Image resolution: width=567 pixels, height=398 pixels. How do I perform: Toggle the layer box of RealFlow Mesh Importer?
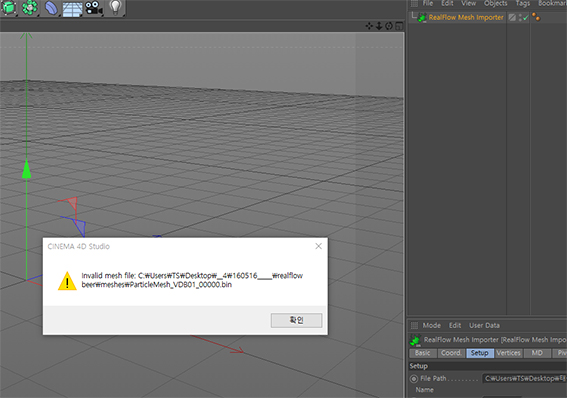[x=512, y=17]
